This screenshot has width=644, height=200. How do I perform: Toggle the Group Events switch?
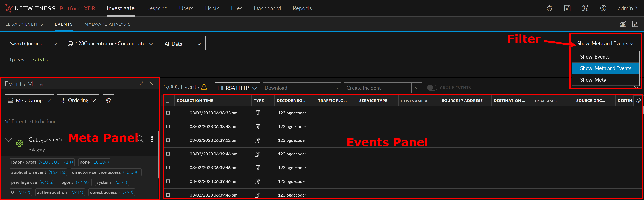point(432,88)
